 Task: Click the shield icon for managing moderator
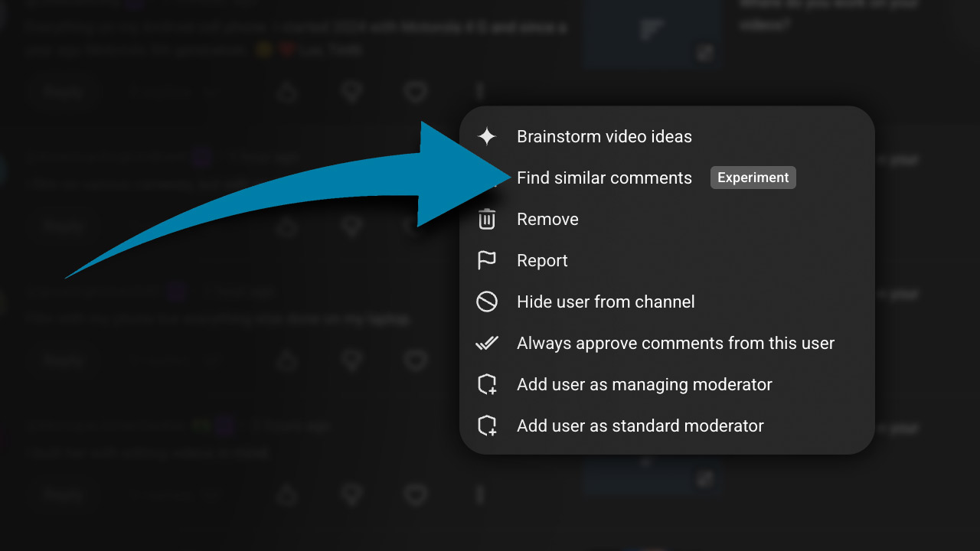click(x=487, y=385)
